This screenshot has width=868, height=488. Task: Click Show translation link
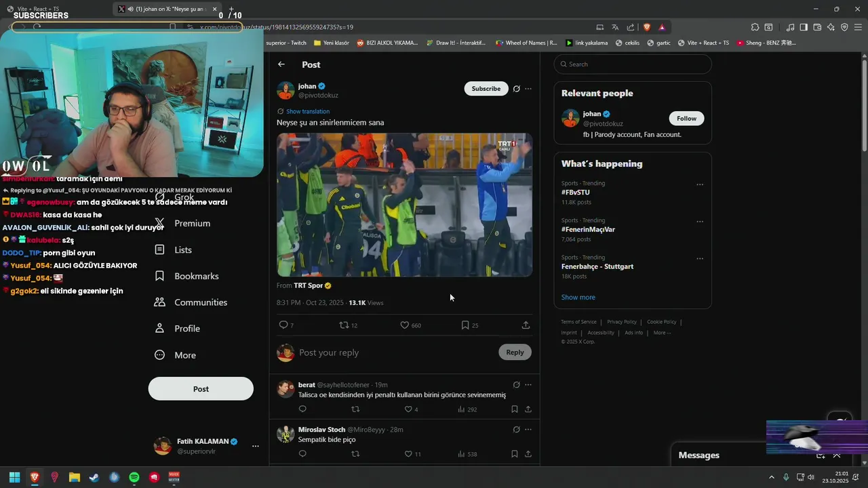[x=308, y=111]
